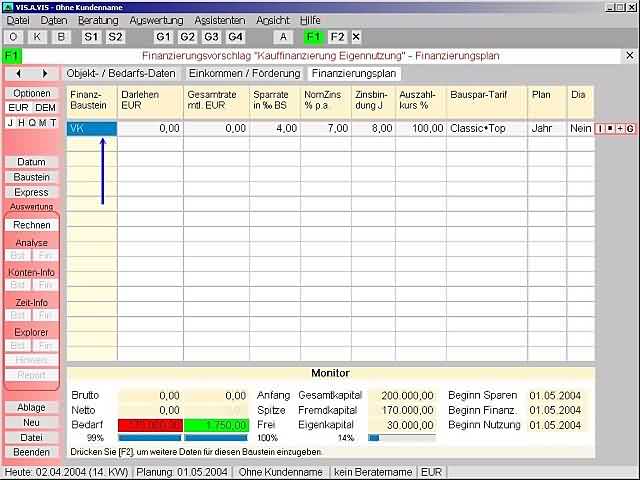Click the NomZins 7,00 cell

click(x=326, y=129)
